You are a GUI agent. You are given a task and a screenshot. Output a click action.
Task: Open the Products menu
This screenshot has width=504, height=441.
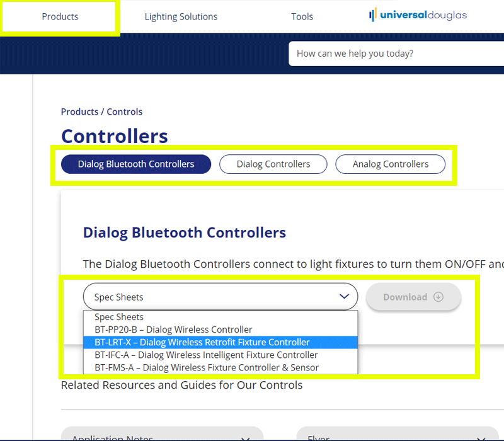tap(60, 16)
